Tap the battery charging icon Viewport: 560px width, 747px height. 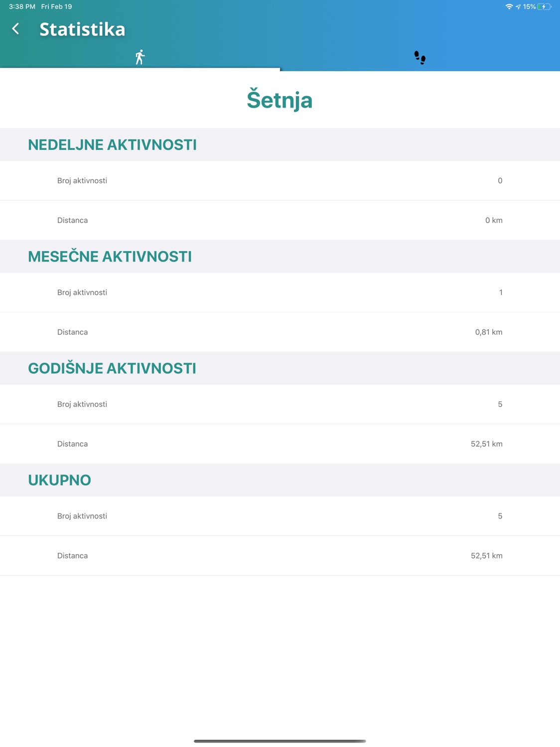coord(545,7)
